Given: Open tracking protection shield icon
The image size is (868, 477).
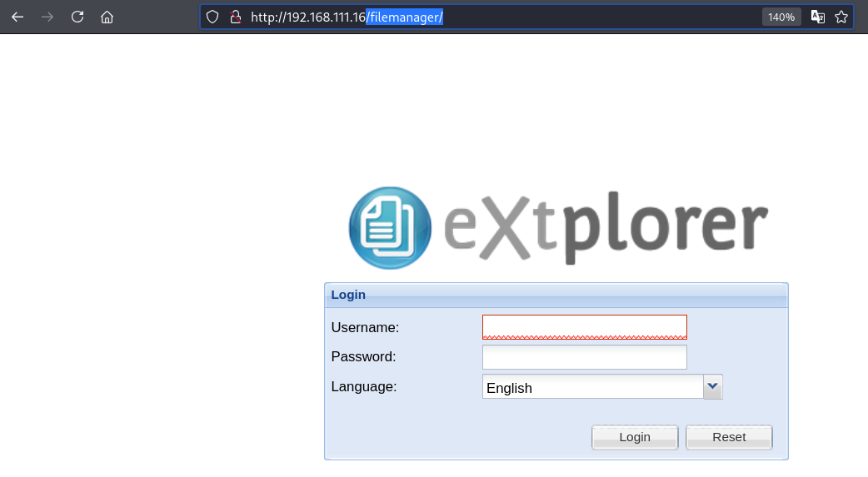Looking at the screenshot, I should pos(212,17).
